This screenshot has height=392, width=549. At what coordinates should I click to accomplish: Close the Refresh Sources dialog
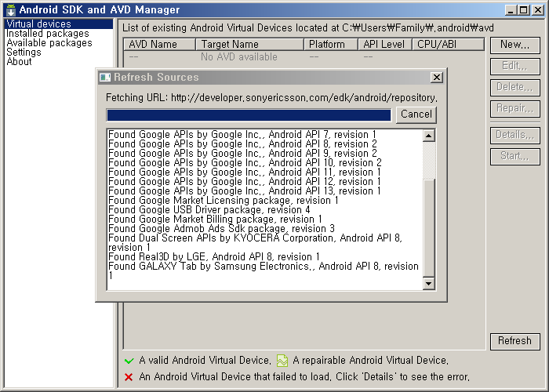point(436,77)
